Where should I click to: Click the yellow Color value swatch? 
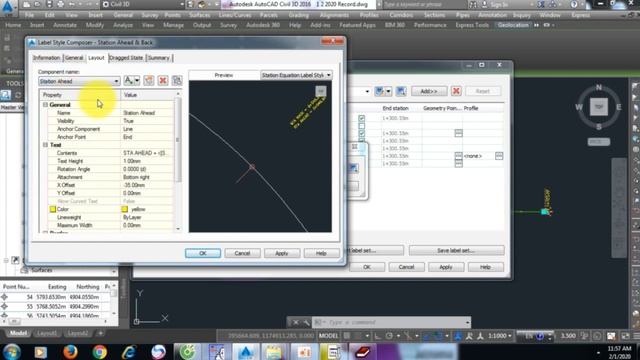(x=125, y=209)
